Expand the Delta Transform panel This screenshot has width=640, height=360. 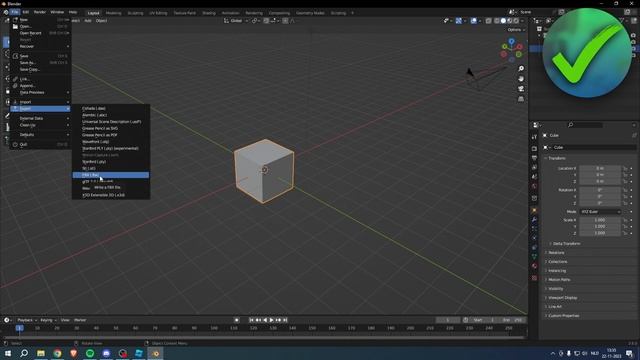click(x=566, y=244)
